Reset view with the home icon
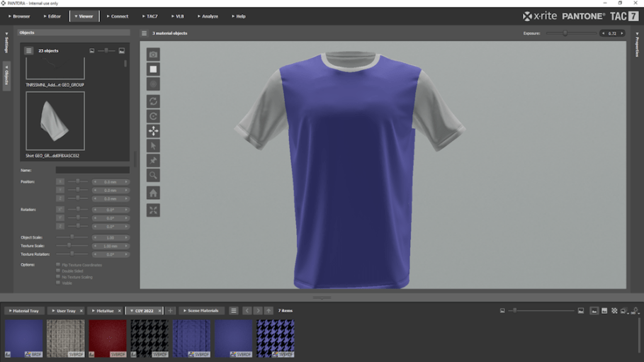The width and height of the screenshot is (644, 362). tap(153, 193)
